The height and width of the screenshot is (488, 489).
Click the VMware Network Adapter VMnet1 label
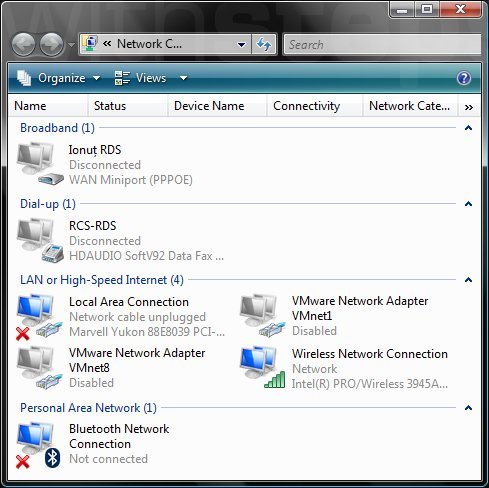(x=360, y=308)
